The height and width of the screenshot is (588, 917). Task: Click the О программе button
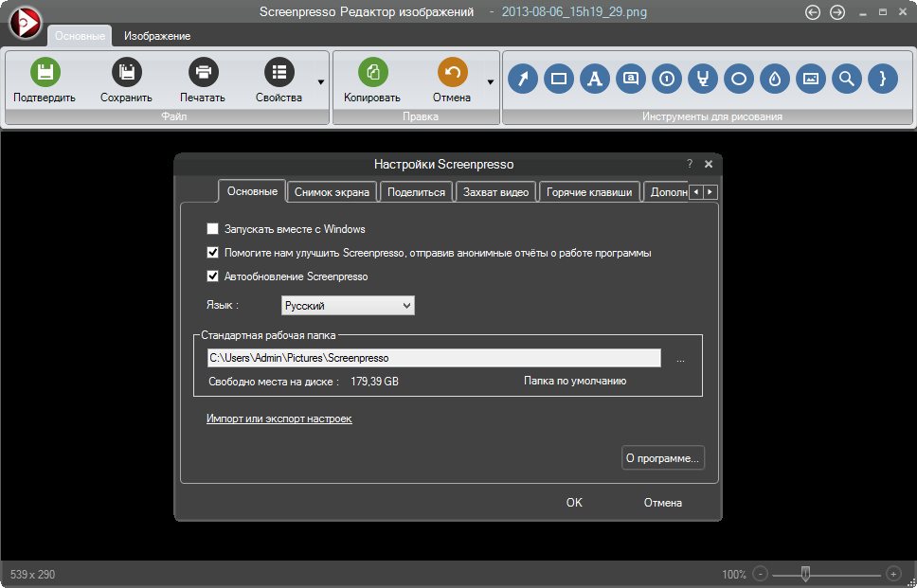pyautogui.click(x=662, y=458)
